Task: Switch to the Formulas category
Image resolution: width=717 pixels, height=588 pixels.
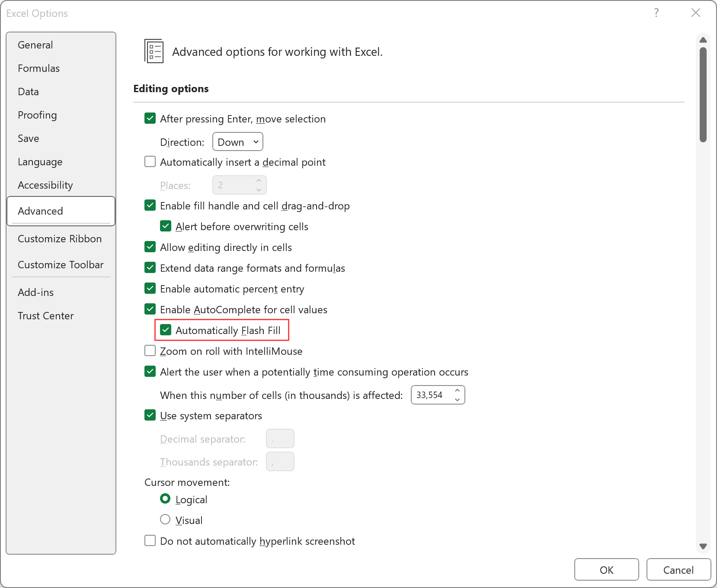Action: (x=39, y=68)
